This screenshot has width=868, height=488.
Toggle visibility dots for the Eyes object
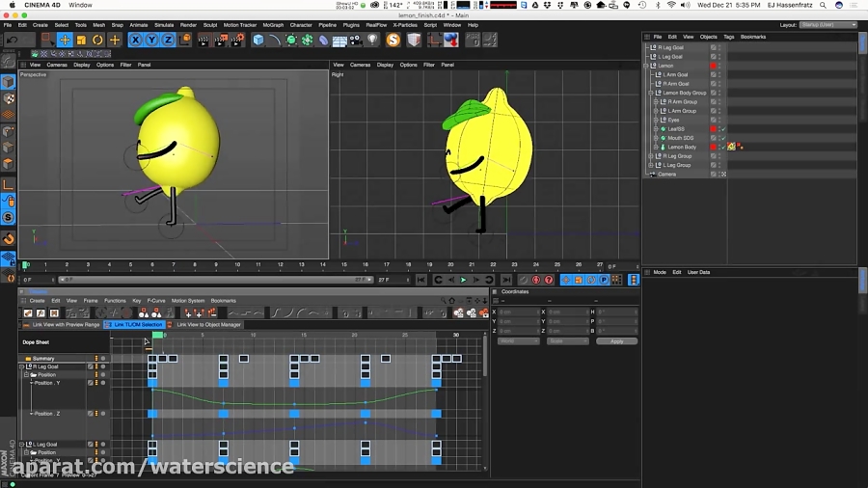click(x=719, y=120)
